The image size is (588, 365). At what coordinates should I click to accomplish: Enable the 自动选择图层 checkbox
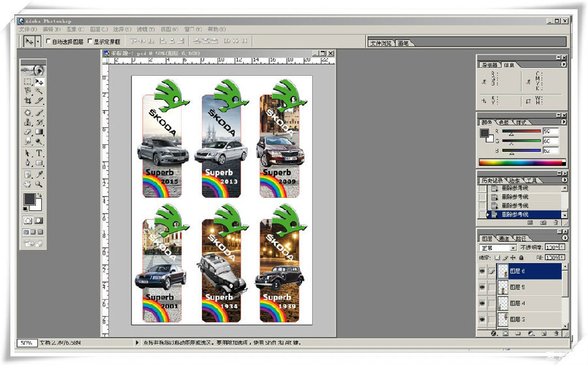48,41
